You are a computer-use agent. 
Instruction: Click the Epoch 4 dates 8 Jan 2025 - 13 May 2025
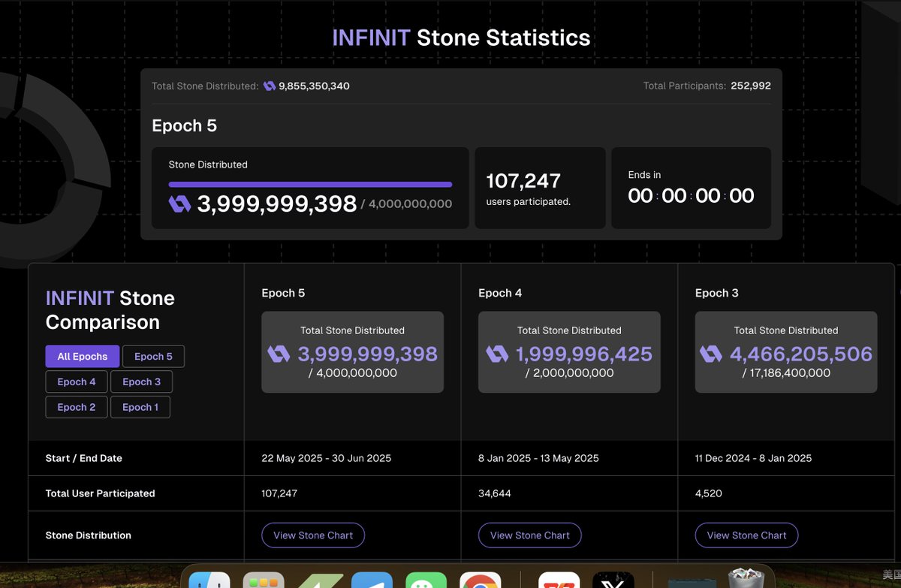click(538, 458)
